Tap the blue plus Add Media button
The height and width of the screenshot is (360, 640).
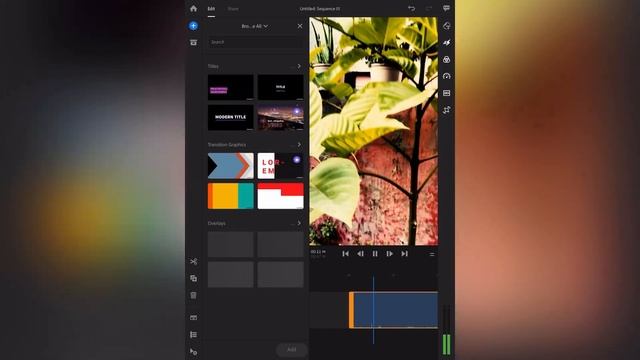(193, 26)
